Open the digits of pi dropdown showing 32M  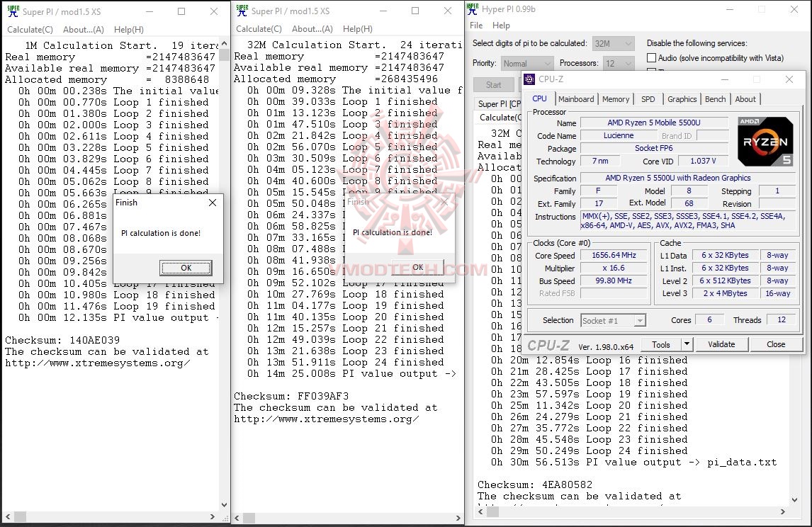point(613,43)
